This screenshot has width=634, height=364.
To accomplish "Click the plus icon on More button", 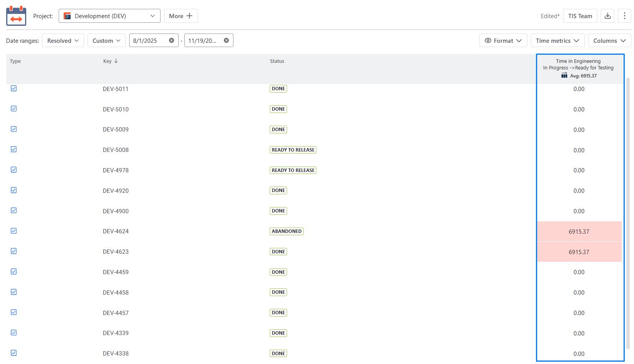I will pyautogui.click(x=189, y=16).
